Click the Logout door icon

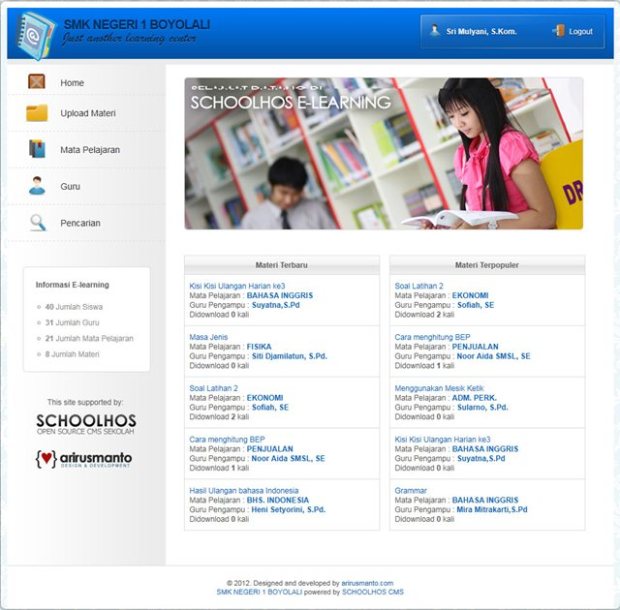(x=558, y=31)
